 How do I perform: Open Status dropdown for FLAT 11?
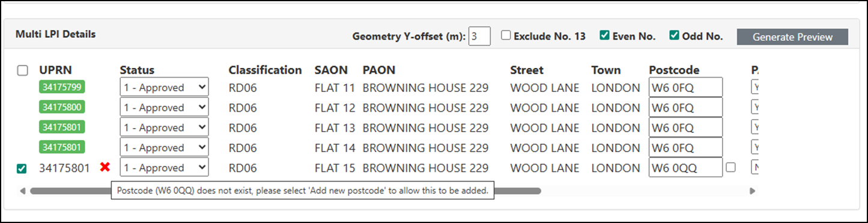click(x=164, y=87)
